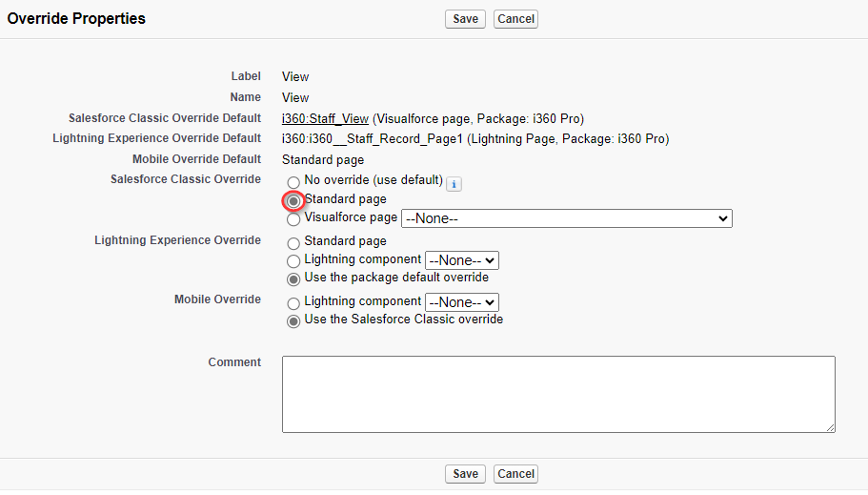This screenshot has width=868, height=495.
Task: Open the i360:Staff_View link
Action: click(x=325, y=118)
